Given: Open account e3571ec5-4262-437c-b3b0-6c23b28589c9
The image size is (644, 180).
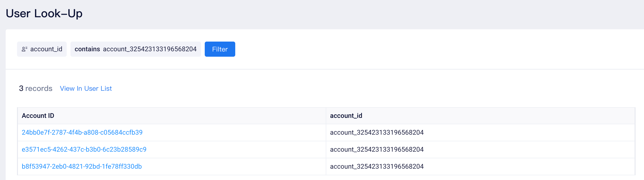Looking at the screenshot, I should coord(84,149).
